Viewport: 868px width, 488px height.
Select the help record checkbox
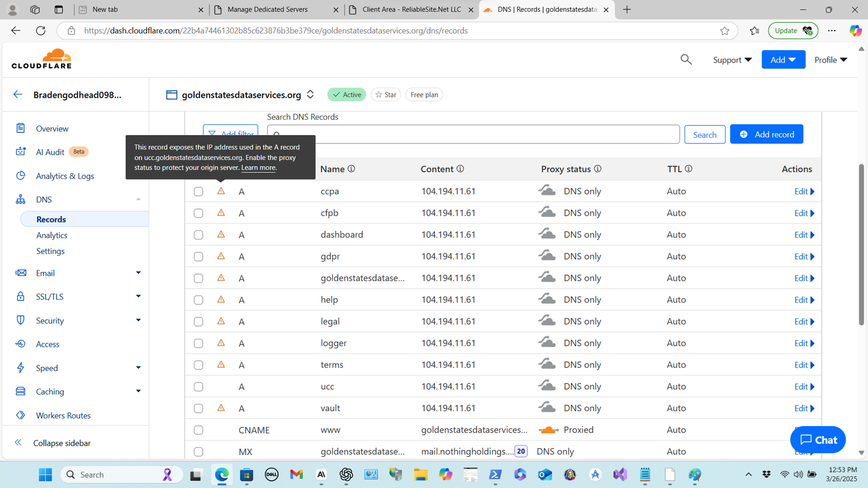point(198,300)
